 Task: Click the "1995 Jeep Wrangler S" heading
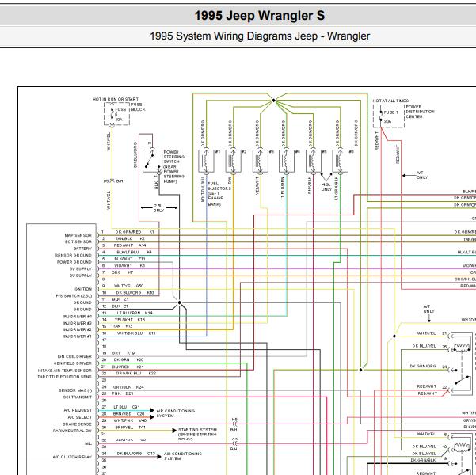coord(260,15)
